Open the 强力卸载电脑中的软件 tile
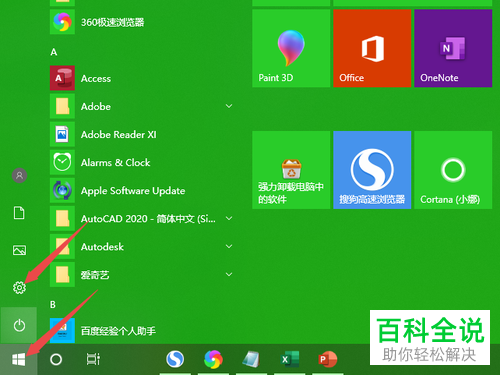Screen dimensions: 500x375 click(291, 170)
